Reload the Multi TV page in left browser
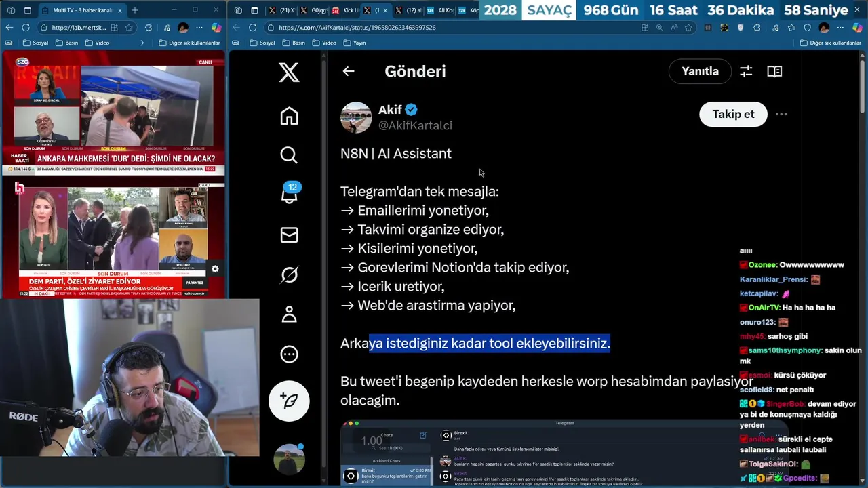 [x=25, y=28]
